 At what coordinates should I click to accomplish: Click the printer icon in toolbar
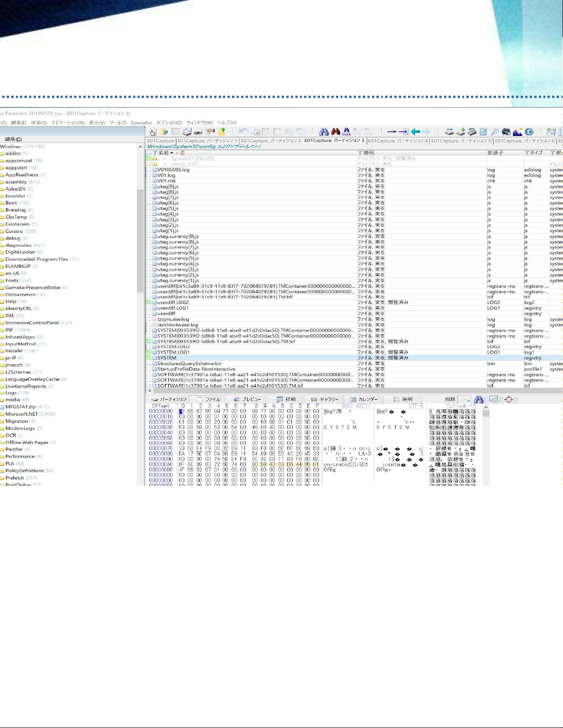coord(199,132)
